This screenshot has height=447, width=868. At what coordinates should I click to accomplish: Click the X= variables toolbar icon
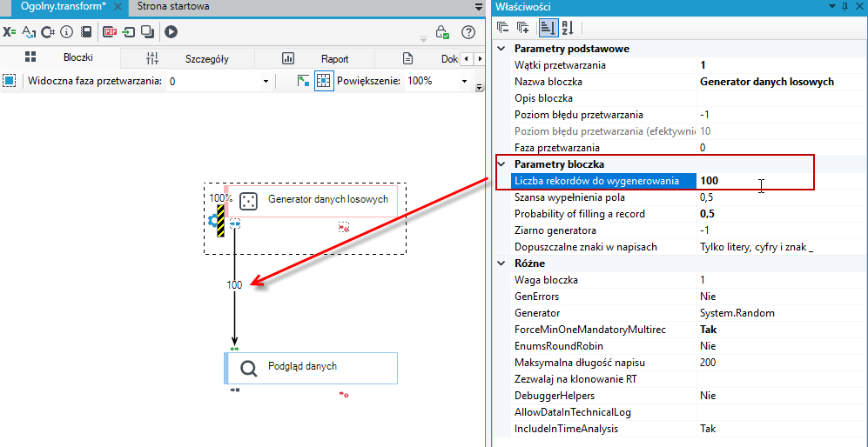(10, 32)
